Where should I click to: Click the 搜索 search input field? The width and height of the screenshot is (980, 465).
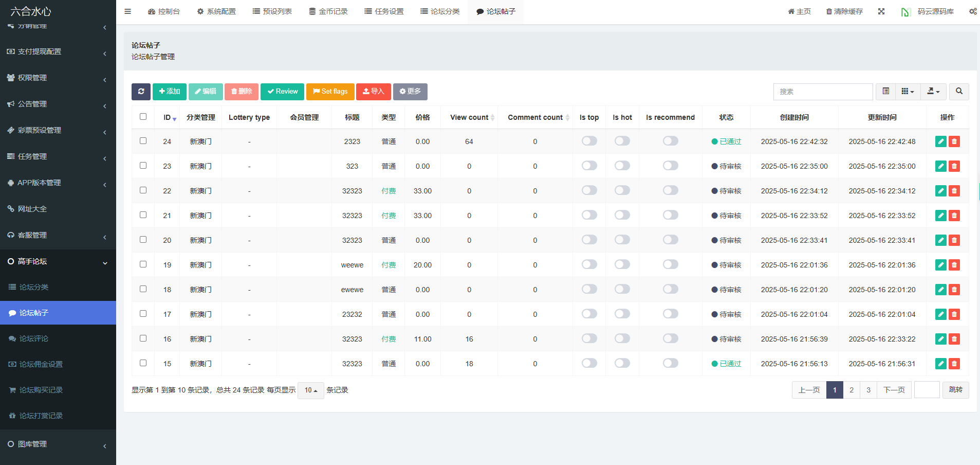(822, 92)
